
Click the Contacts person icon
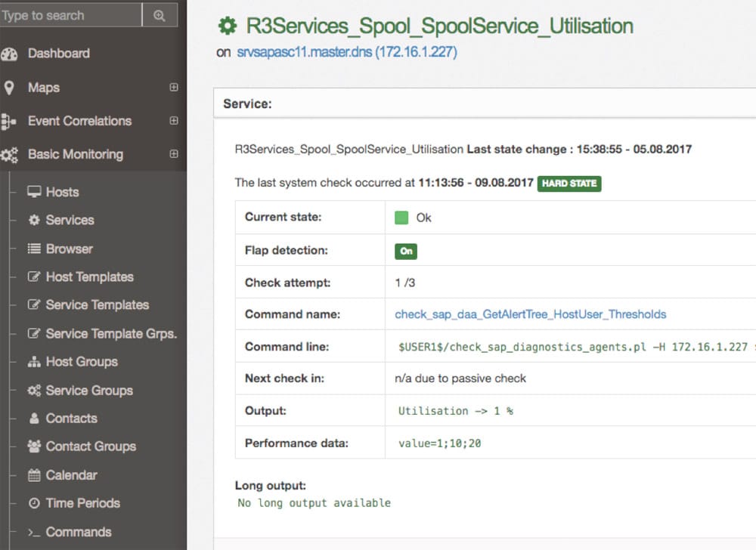point(34,418)
